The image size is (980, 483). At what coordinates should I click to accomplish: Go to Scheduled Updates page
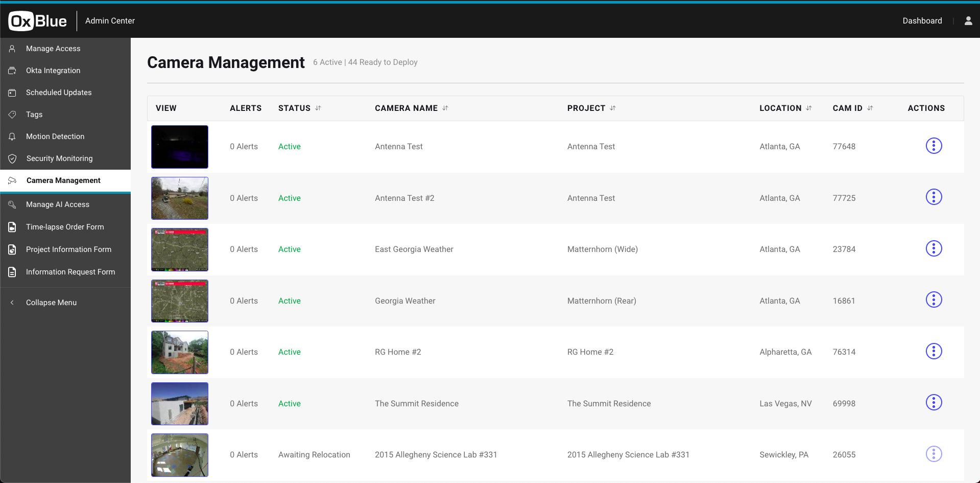click(x=59, y=93)
